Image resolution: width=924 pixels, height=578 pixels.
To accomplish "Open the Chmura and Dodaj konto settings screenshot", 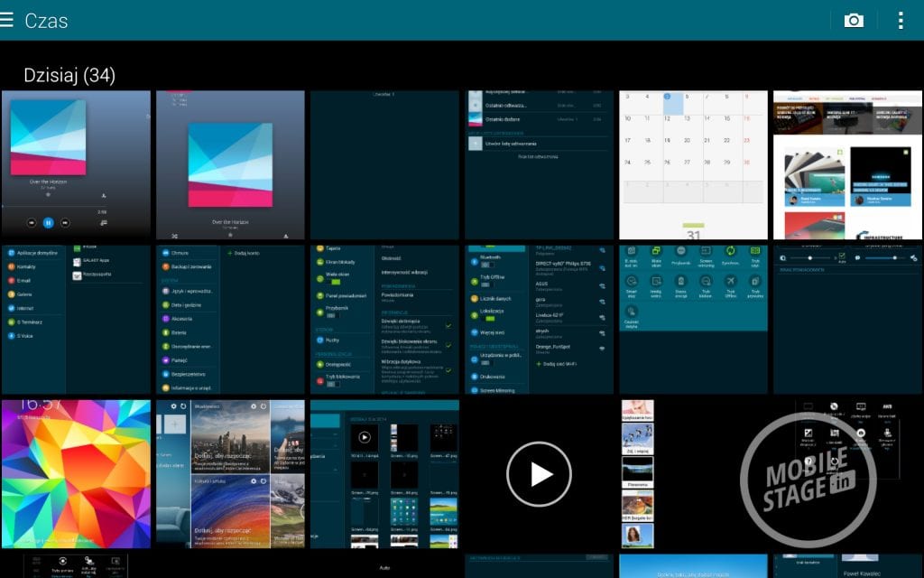I will 230,319.
